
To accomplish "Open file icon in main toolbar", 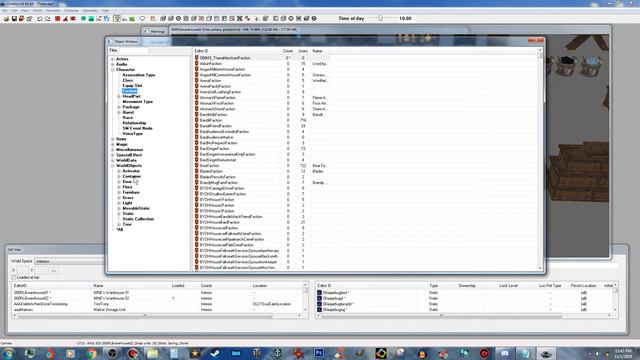I will pyautogui.click(x=6, y=19).
